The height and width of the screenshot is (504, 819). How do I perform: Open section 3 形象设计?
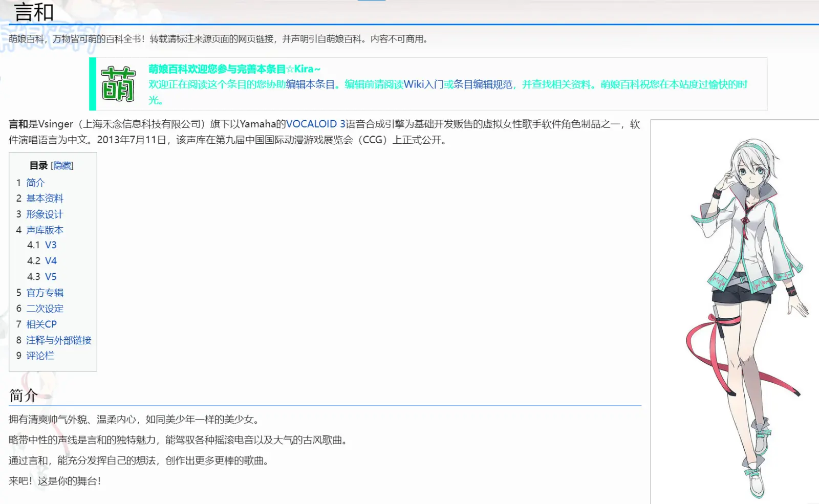click(45, 214)
